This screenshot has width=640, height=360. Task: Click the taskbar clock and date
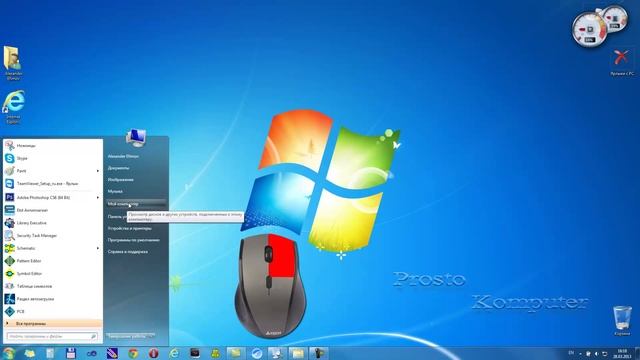coord(622,353)
